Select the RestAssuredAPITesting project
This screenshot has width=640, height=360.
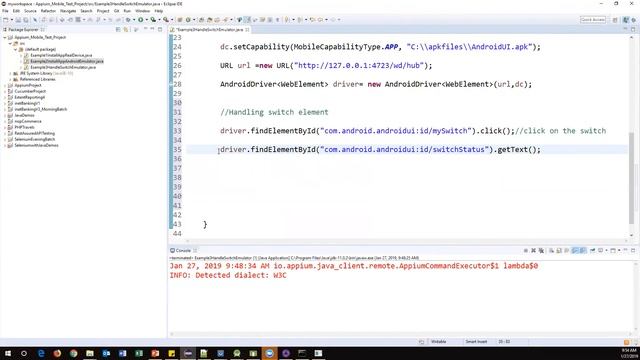point(34,133)
